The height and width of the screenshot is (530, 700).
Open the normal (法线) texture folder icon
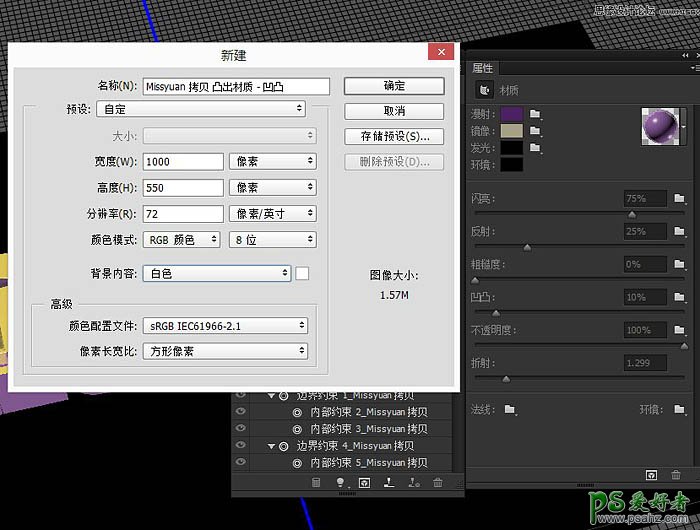[x=510, y=409]
